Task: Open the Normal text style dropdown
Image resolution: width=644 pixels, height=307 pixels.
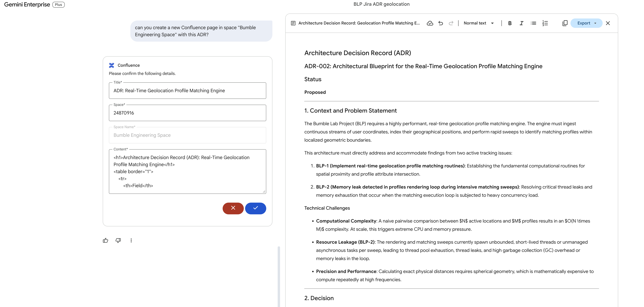Action: click(478, 23)
